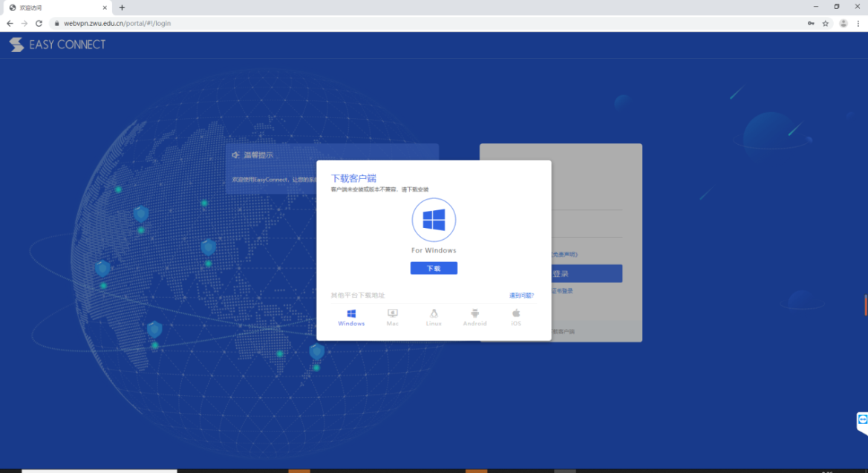The width and height of the screenshot is (868, 473).
Task: Minimize the Chrome window
Action: point(816,7)
